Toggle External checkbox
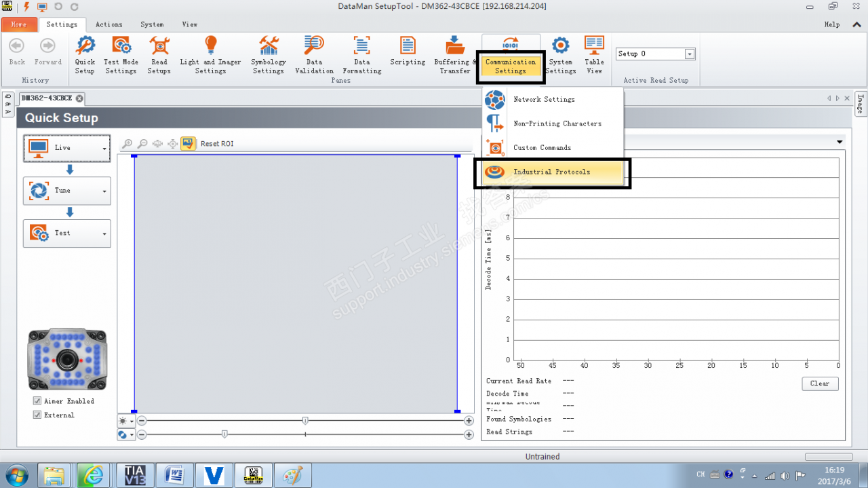This screenshot has width=868, height=488. point(37,415)
